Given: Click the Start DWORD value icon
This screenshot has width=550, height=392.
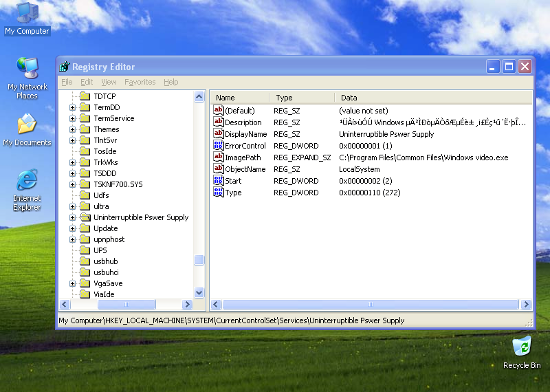Looking at the screenshot, I should point(219,181).
